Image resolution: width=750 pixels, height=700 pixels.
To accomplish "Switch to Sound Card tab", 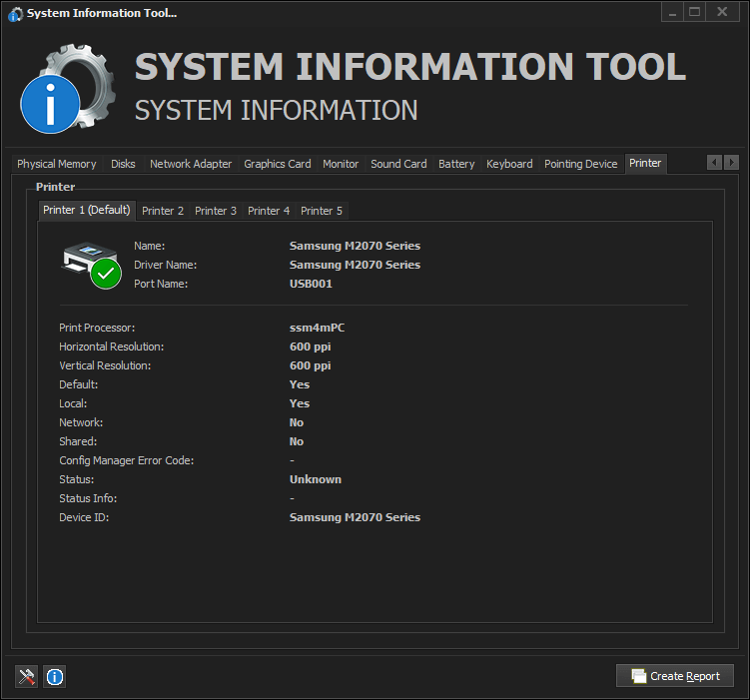I will (x=398, y=164).
